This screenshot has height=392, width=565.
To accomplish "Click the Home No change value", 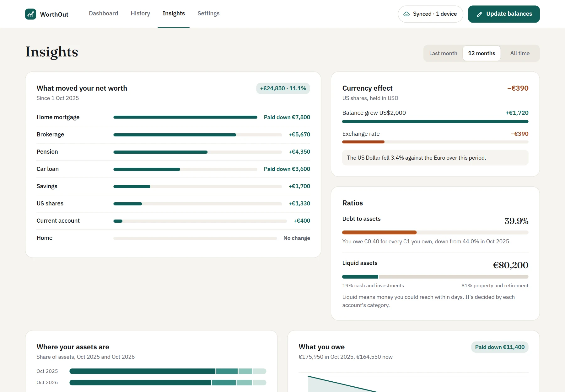I will pos(297,238).
